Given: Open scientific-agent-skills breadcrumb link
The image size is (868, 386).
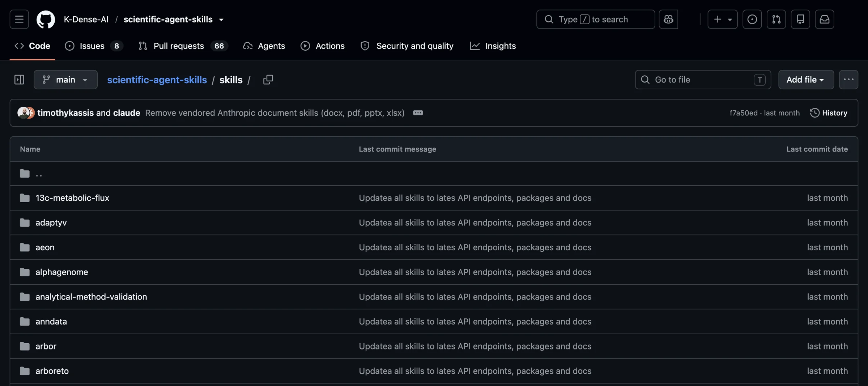Looking at the screenshot, I should (x=157, y=80).
